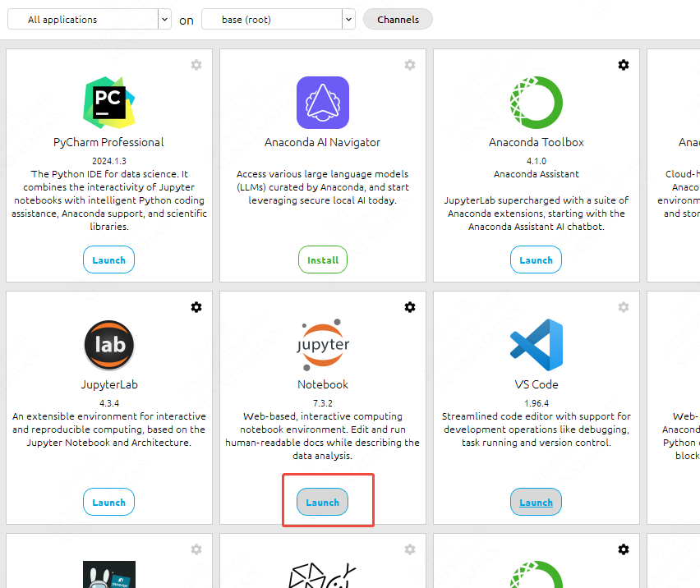Image resolution: width=700 pixels, height=588 pixels.
Task: Expand arrow next to base (root)
Action: pyautogui.click(x=348, y=20)
